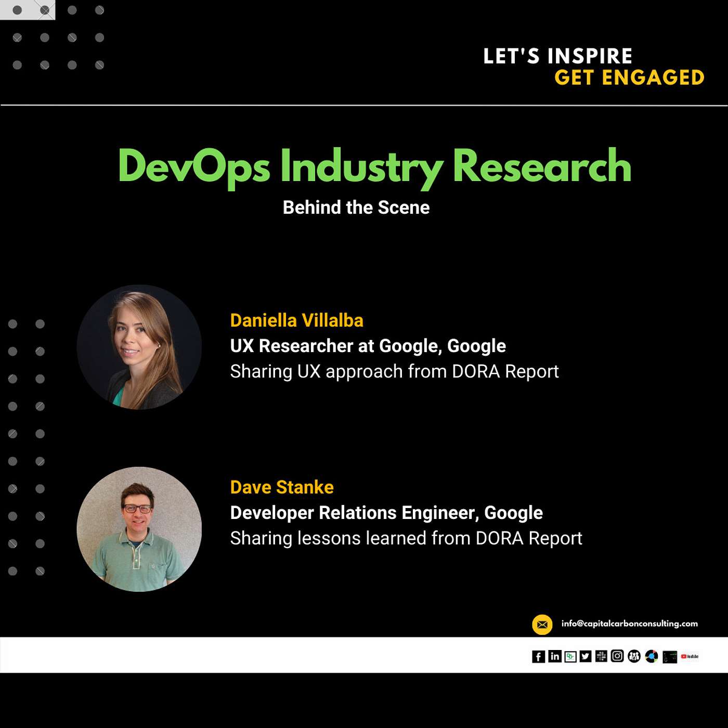Click the GET ENGAGED yellow text
The image size is (728, 728).
(x=629, y=77)
